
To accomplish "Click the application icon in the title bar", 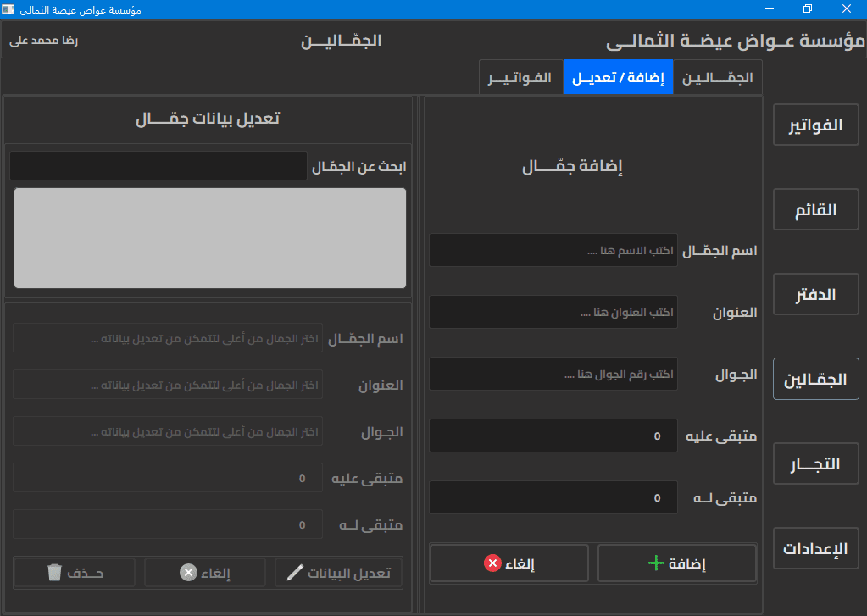I will click(x=8, y=9).
